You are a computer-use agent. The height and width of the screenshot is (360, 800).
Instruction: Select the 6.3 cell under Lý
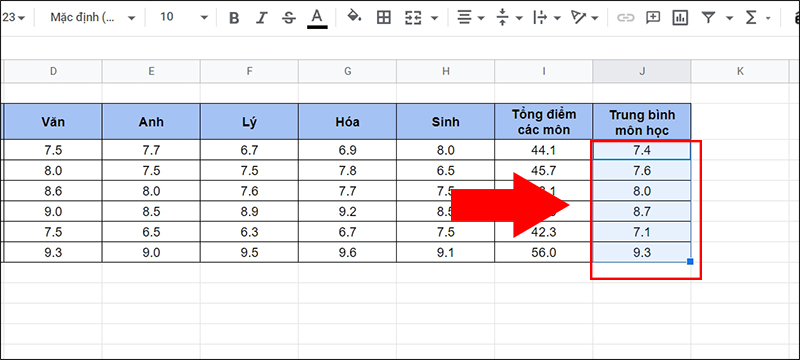(x=249, y=232)
